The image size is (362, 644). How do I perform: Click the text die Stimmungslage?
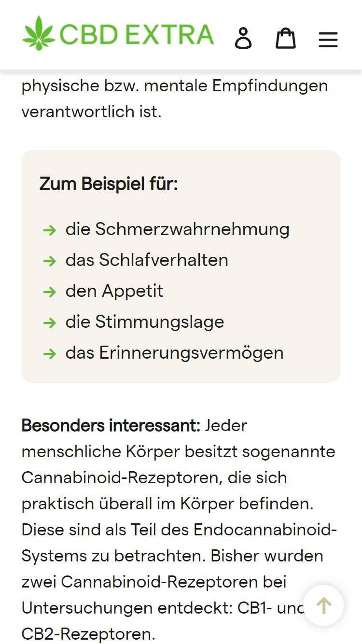(144, 322)
